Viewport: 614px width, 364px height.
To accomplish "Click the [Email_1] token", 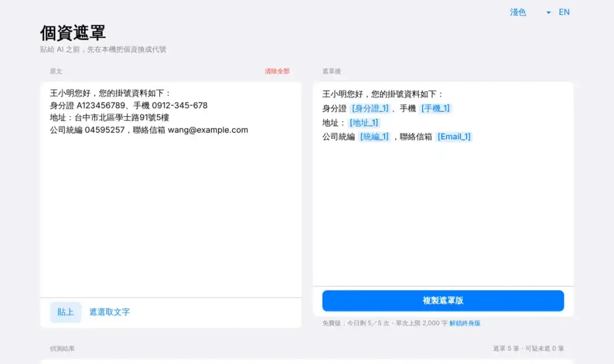I will (454, 137).
